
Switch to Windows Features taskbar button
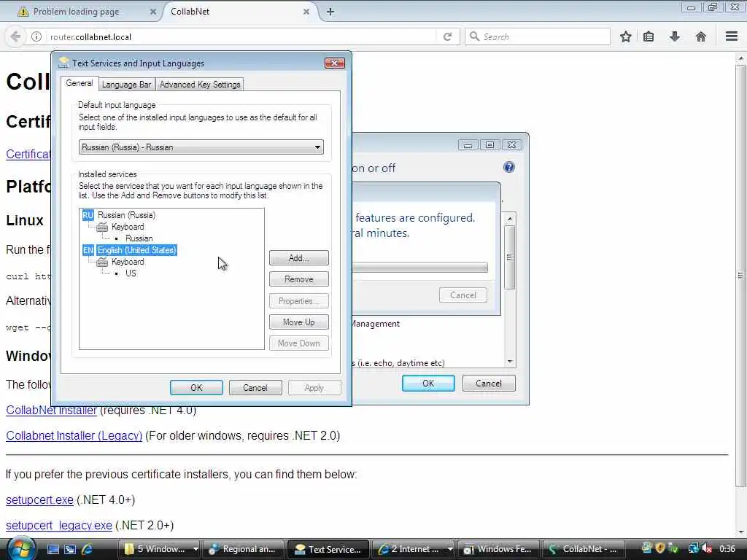coord(498,549)
